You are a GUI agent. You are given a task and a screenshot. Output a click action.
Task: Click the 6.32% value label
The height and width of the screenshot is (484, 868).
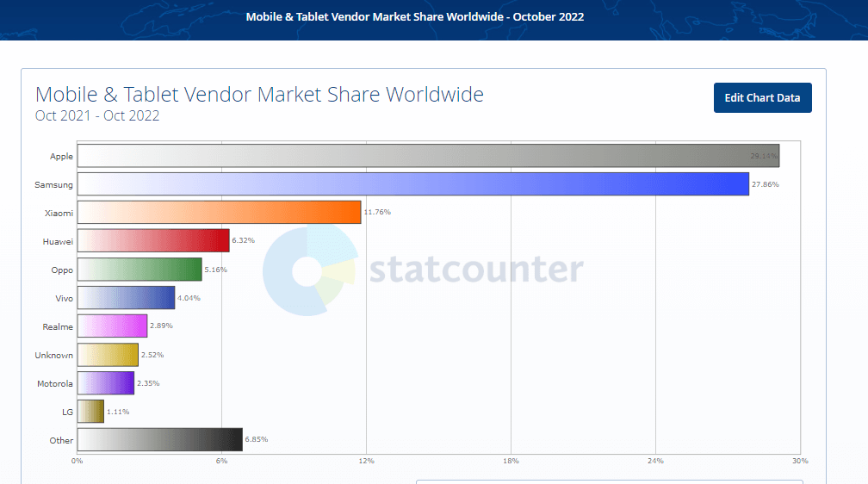point(243,240)
